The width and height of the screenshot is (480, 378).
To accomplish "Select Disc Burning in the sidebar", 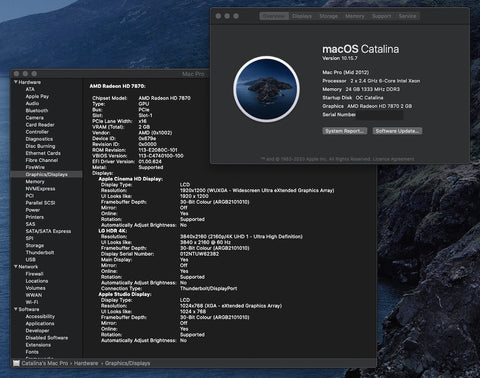I will tap(40, 146).
